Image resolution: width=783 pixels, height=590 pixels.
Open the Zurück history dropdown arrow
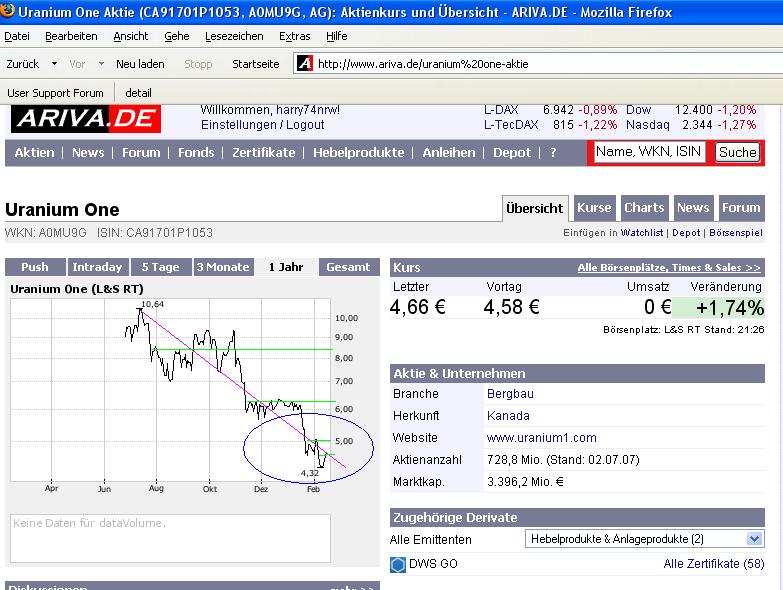click(x=54, y=64)
